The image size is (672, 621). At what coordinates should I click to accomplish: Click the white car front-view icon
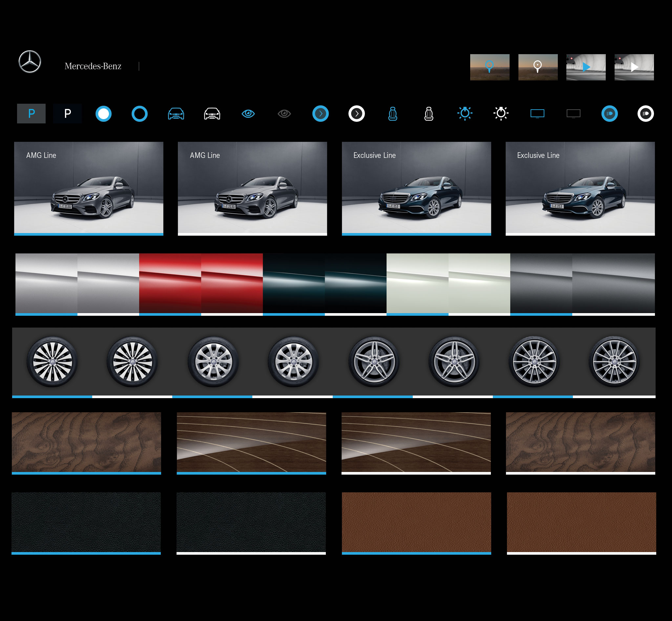212,114
